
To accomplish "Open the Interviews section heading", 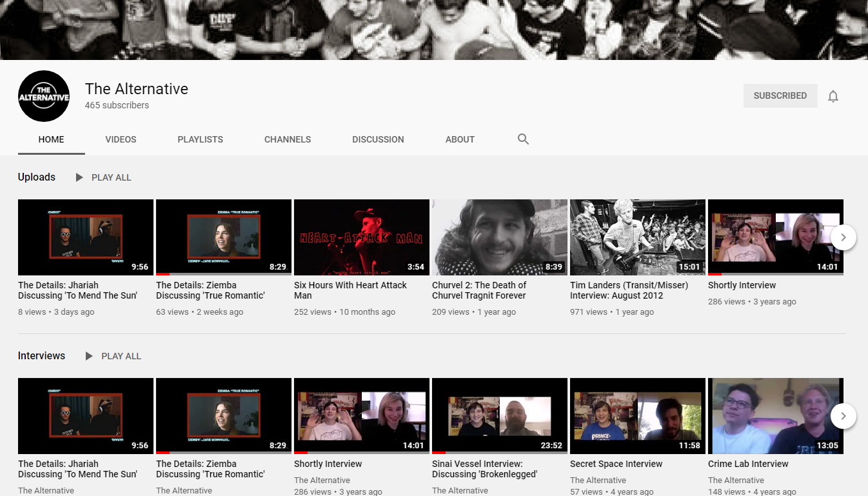I will tap(42, 355).
